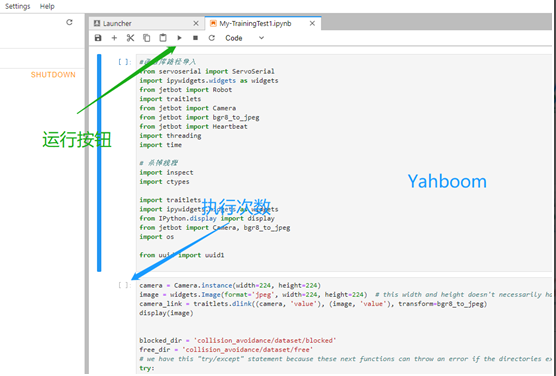
Task: Restart the kernel with the circular arrow icon
Action: pyautogui.click(x=212, y=38)
